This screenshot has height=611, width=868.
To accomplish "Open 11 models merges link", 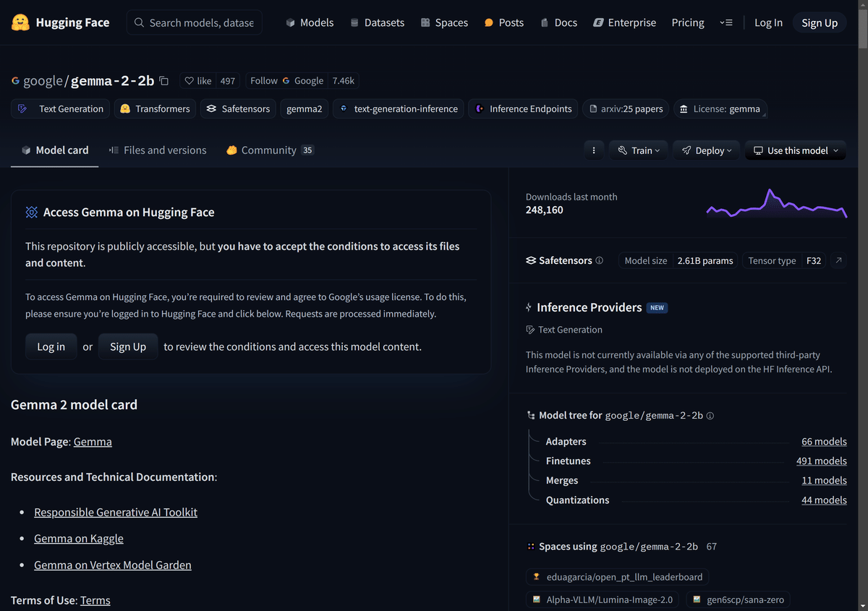I will coord(824,480).
